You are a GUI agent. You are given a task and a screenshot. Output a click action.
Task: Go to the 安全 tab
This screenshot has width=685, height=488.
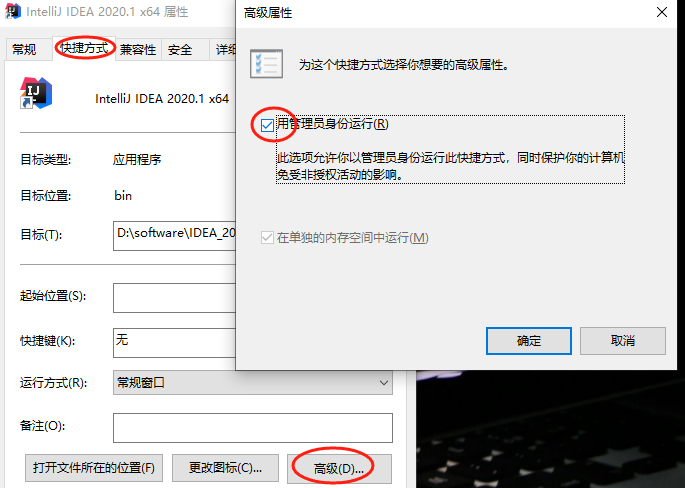[180, 49]
